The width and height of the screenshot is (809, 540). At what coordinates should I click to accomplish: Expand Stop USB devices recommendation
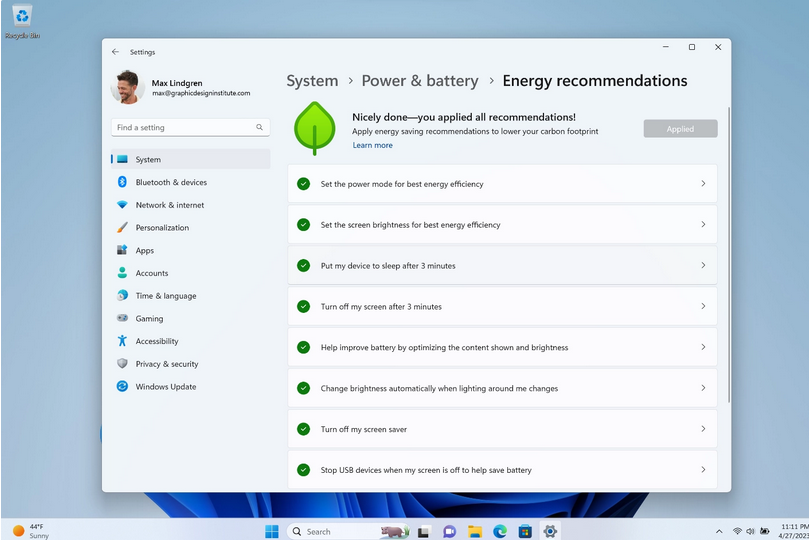click(502, 469)
